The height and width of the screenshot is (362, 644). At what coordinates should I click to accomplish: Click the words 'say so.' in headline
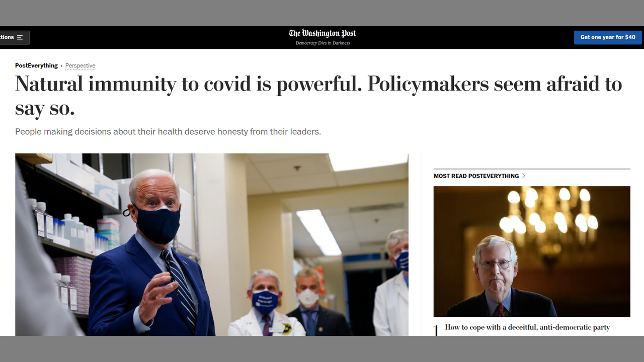(x=45, y=108)
